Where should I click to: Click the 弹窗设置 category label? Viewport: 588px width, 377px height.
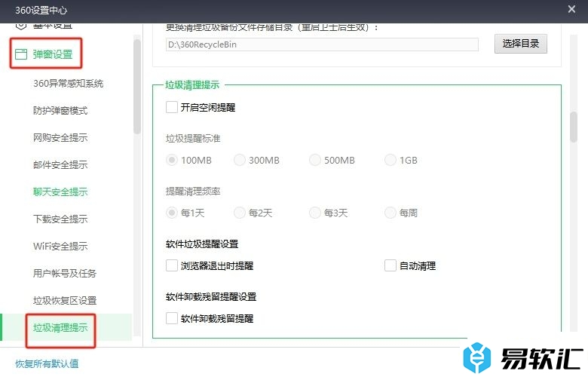(x=53, y=54)
